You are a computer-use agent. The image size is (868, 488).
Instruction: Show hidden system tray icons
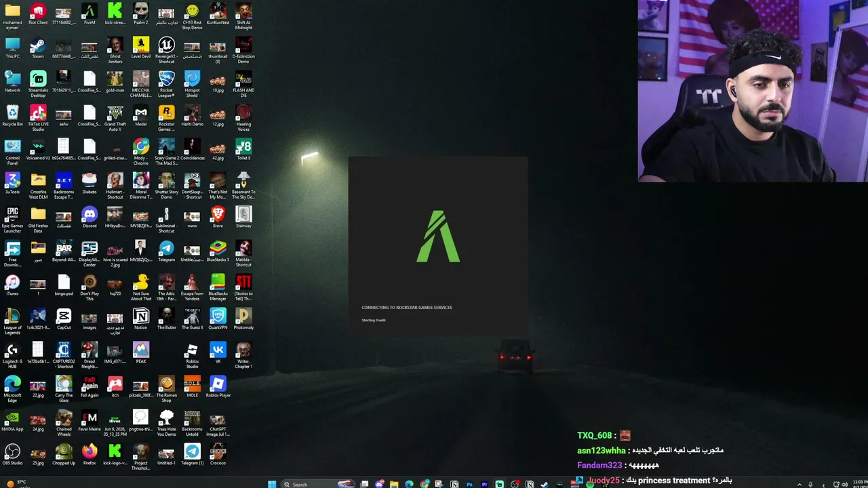(x=799, y=484)
